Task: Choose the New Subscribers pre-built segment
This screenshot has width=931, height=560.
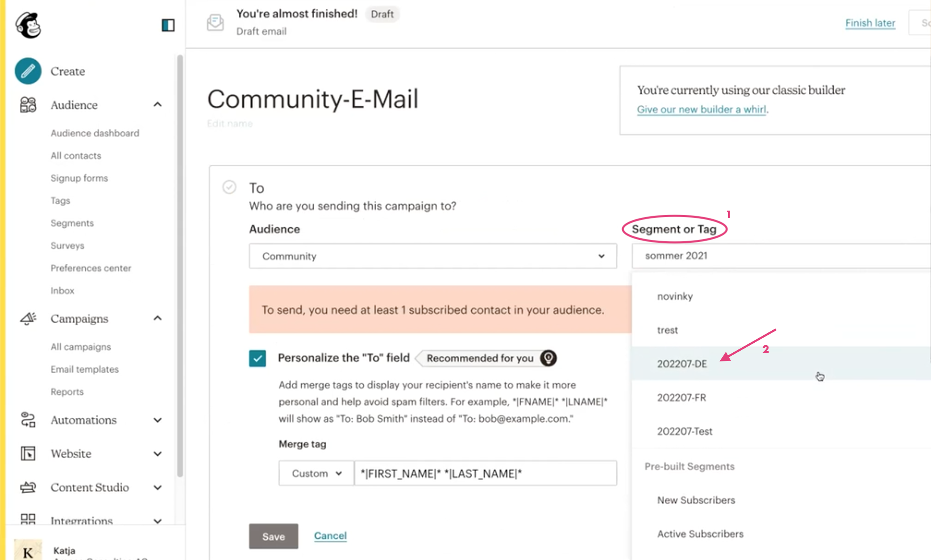Action: [x=696, y=500]
